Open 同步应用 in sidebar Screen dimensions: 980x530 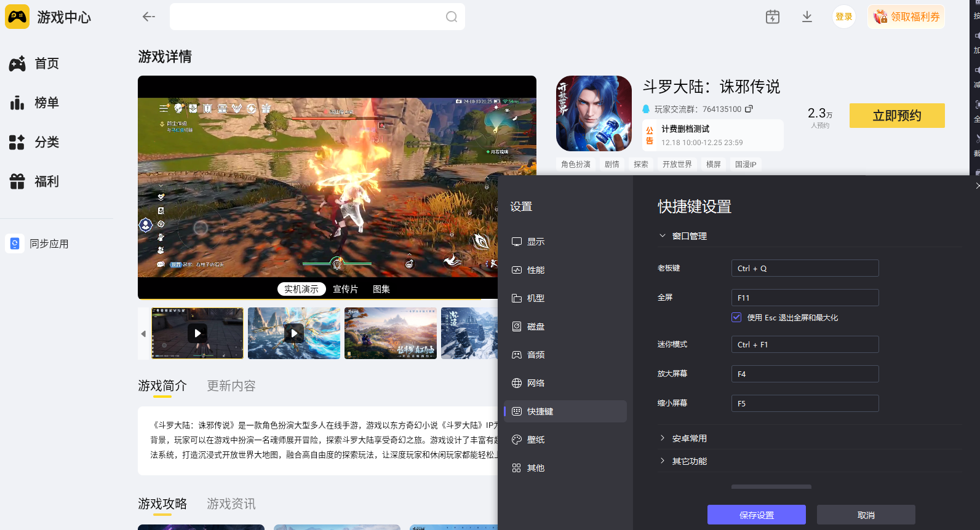pyautogui.click(x=49, y=244)
